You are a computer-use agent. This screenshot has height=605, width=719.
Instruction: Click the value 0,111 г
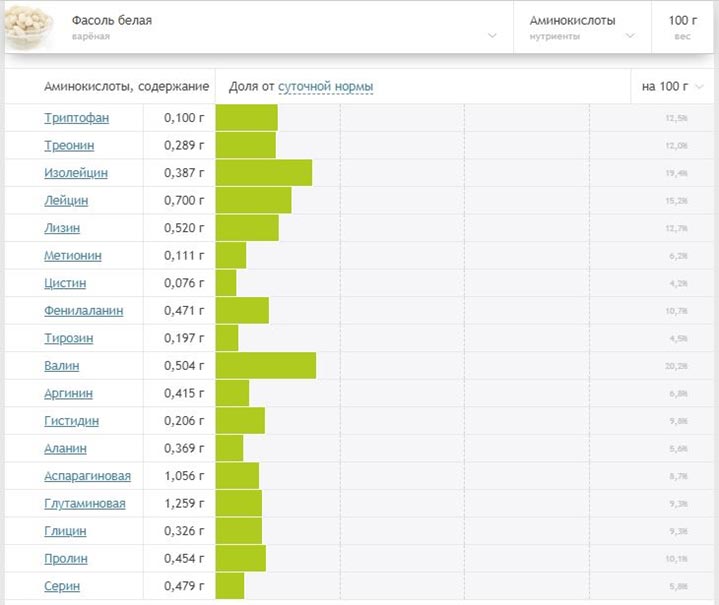point(184,255)
